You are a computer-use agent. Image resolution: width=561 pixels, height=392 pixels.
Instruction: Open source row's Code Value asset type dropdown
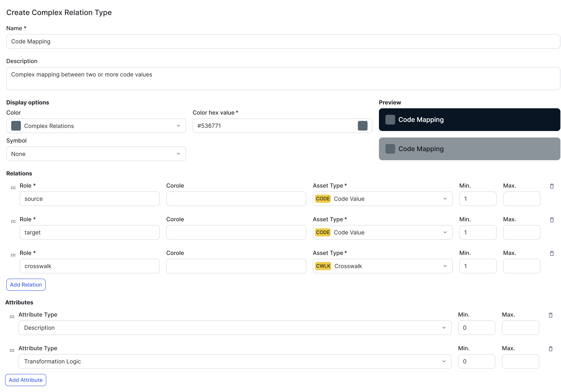pos(382,199)
